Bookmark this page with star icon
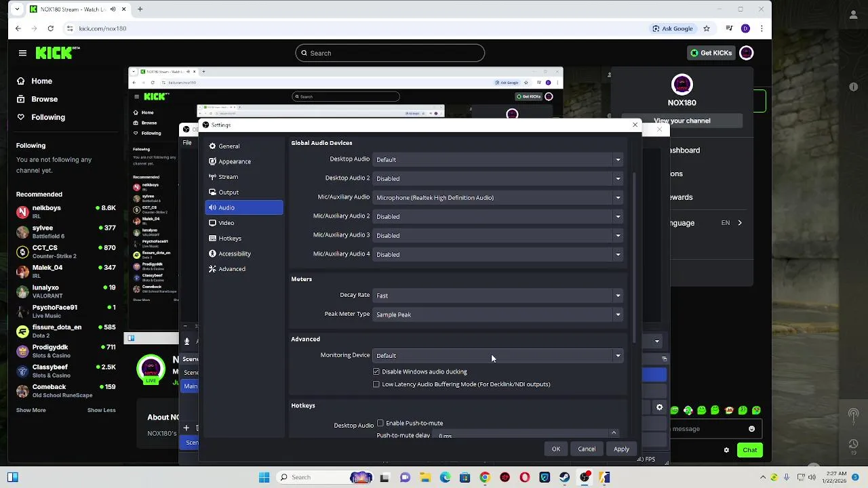 pos(707,28)
